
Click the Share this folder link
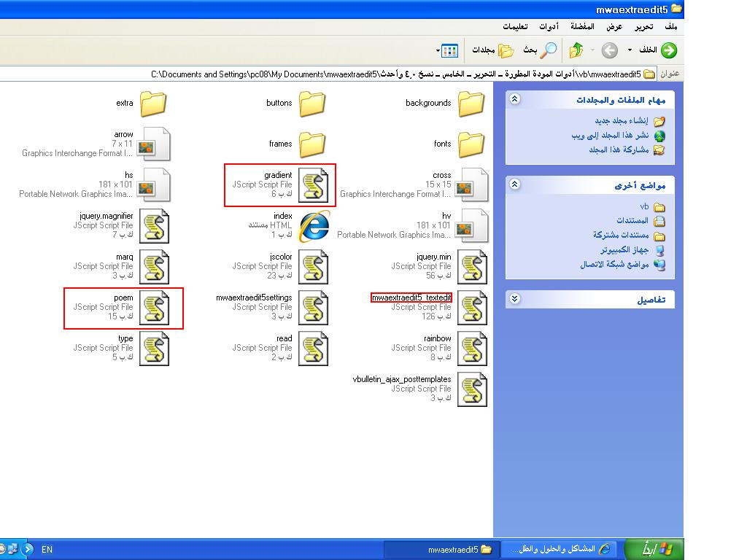tap(621, 149)
